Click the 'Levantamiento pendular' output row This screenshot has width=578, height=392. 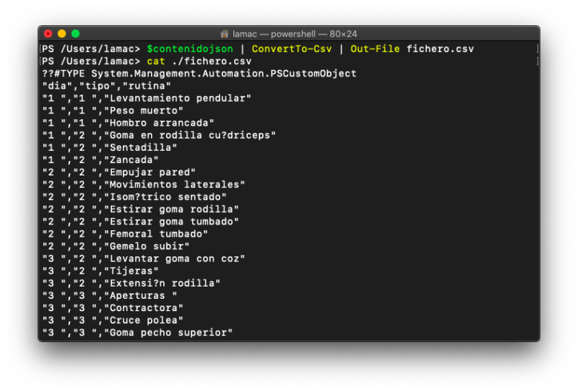point(147,98)
